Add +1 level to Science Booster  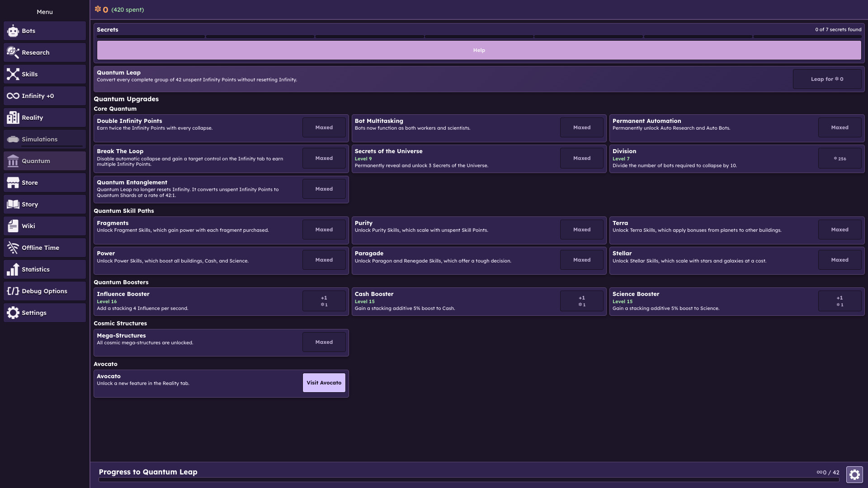pyautogui.click(x=840, y=301)
